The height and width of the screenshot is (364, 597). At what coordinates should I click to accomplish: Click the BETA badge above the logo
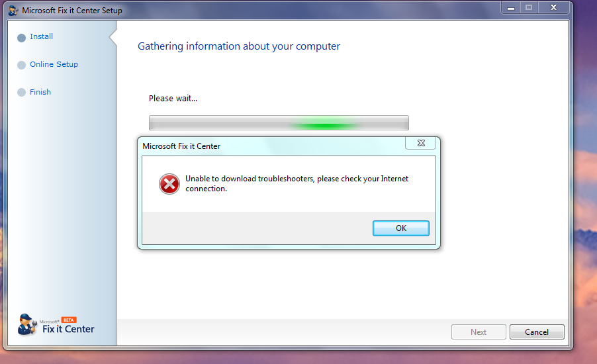click(x=69, y=320)
